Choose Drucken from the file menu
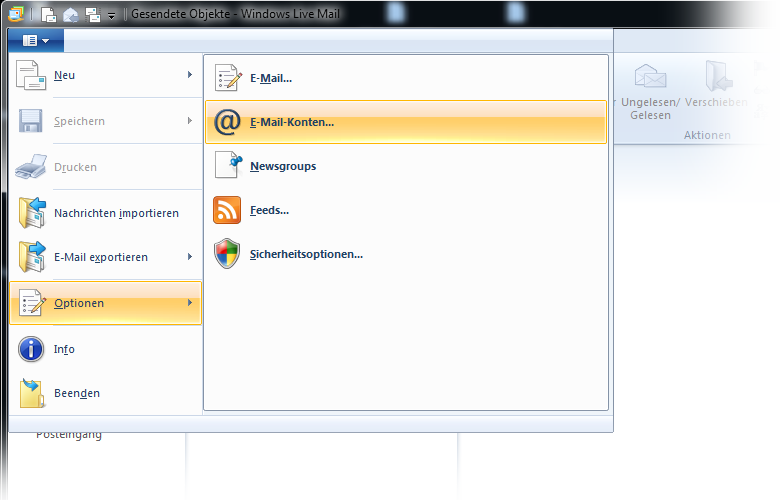 [75, 167]
